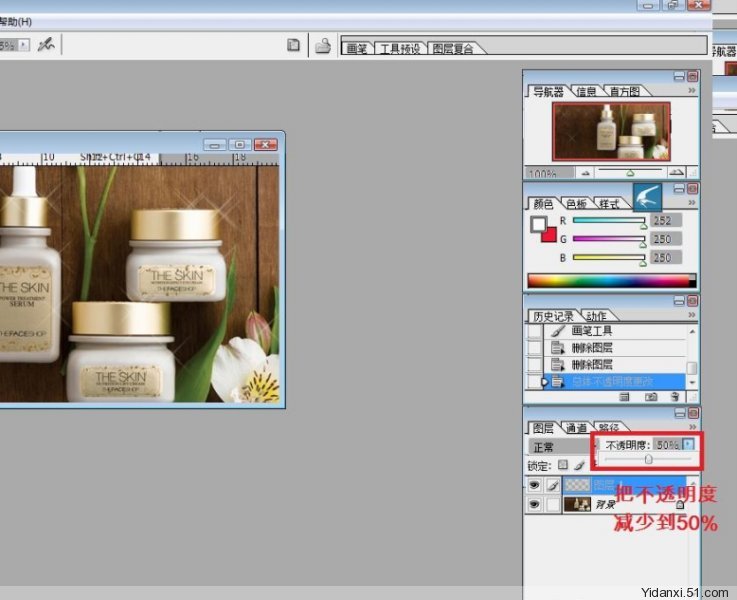
Task: Toggle link box beside 背景 layer
Action: coord(553,505)
